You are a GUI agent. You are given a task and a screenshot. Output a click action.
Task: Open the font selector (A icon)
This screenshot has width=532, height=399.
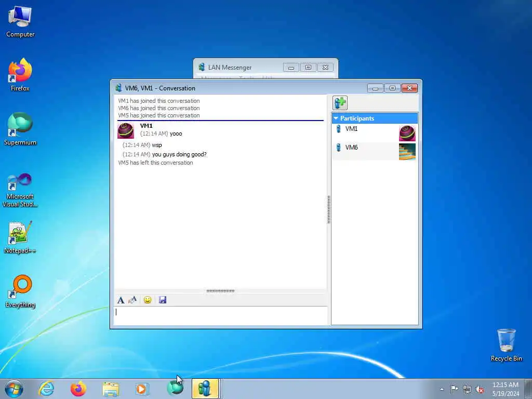(x=121, y=300)
